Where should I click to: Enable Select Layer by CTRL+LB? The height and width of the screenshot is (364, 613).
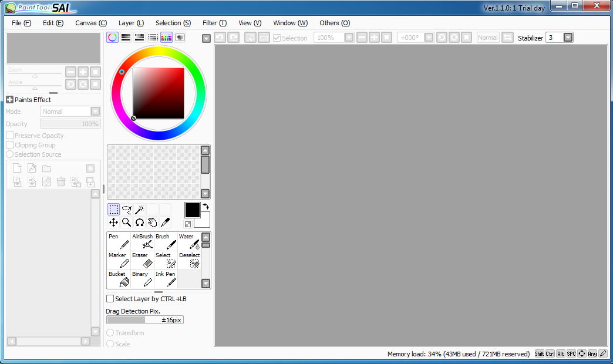(110, 299)
